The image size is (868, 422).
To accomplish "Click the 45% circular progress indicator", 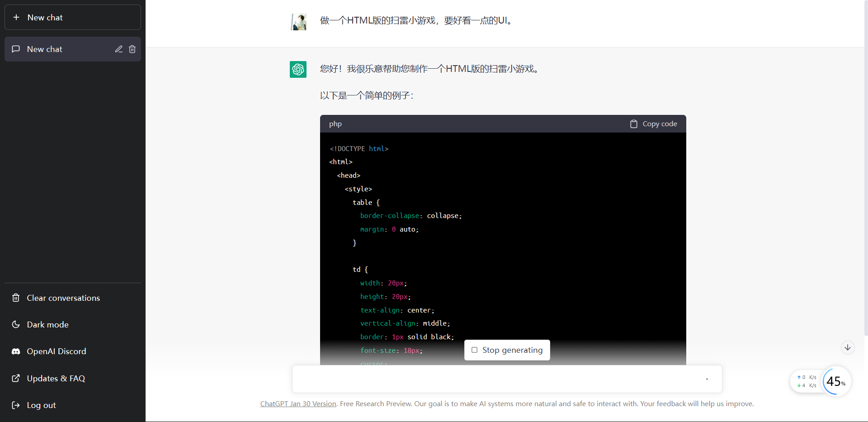I will point(835,381).
